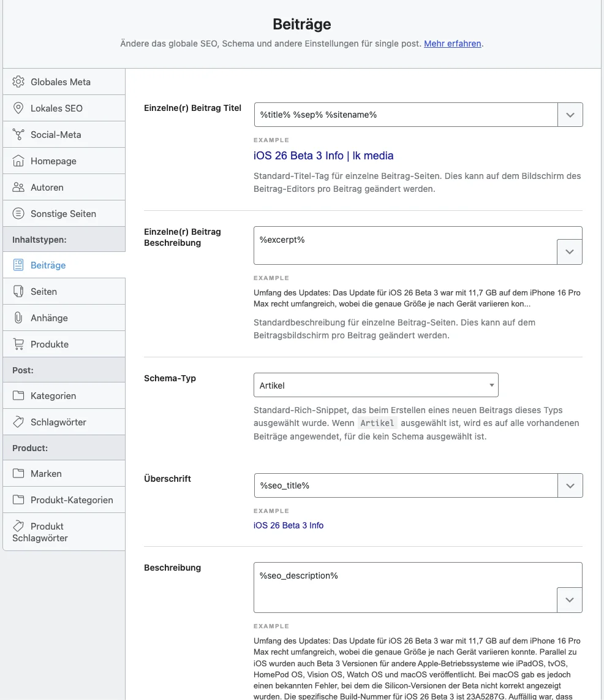Image resolution: width=604 pixels, height=700 pixels.
Task: Open the Schema-Typ Artikel select box
Action: click(x=376, y=386)
